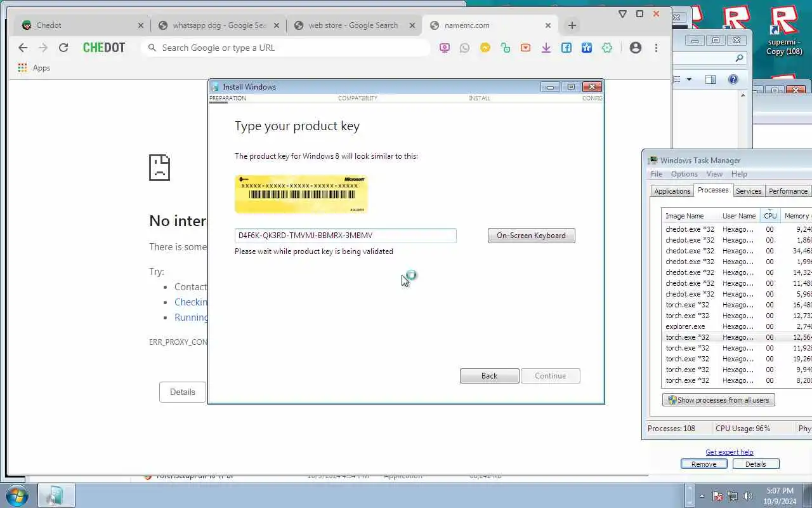
Task: Click the pink screen-capture extension icon
Action: coord(445,48)
